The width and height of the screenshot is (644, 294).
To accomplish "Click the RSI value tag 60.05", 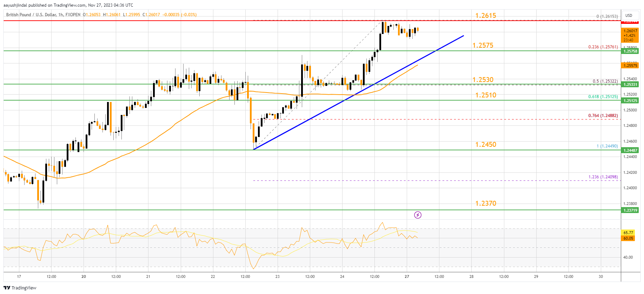I will tap(628, 238).
